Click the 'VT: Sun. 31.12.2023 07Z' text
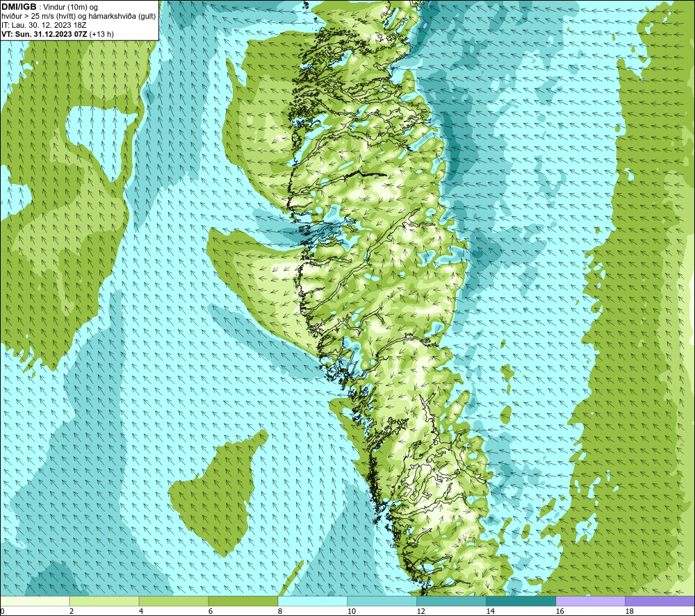 click(x=44, y=34)
